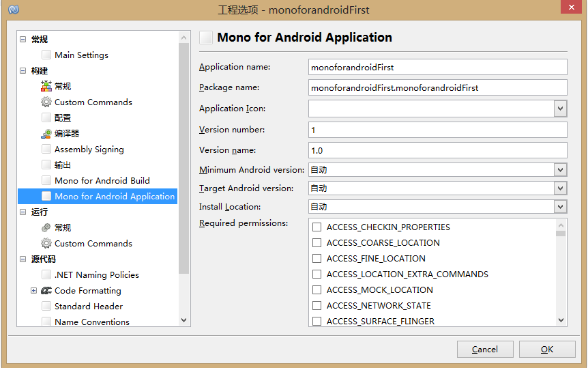The height and width of the screenshot is (368, 588).
Task: Enable ACCESS_CHECKIN_PROPERTIES permission
Action: 317,227
